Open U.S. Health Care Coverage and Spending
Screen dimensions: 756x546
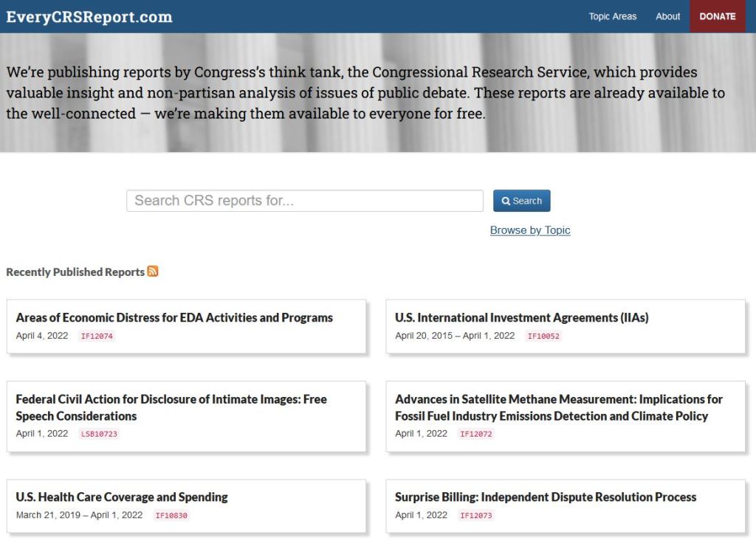122,497
